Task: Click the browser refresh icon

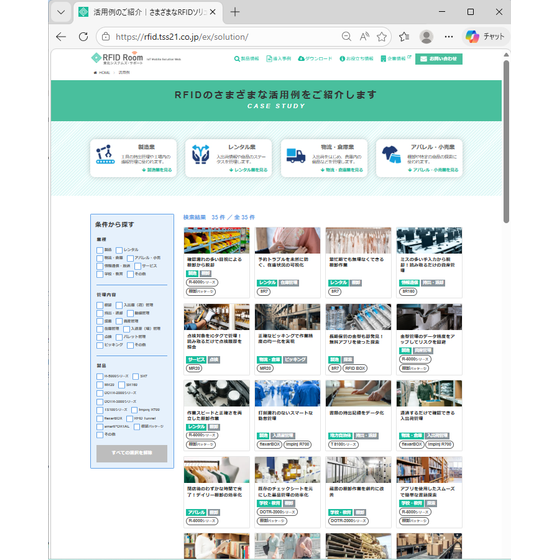Action: click(83, 36)
